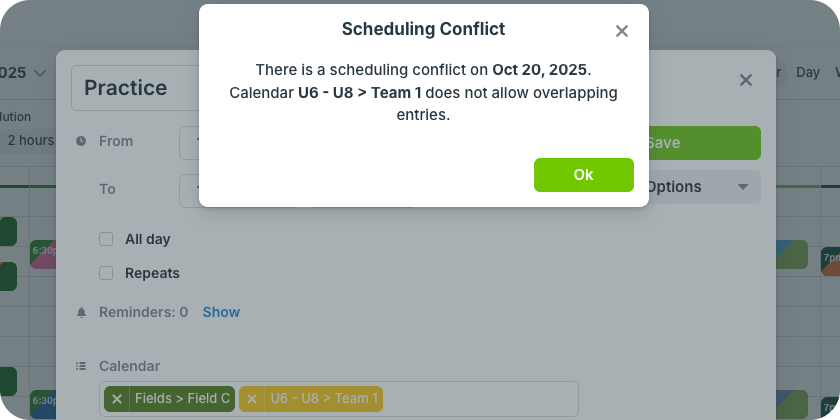Remove the Fields > Field C tag

click(117, 399)
